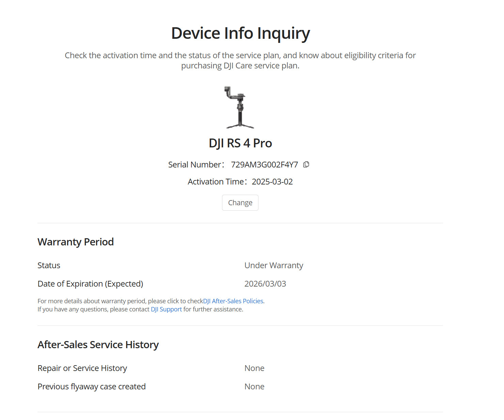Click the After-Sales Service History heading
Image resolution: width=504 pixels, height=420 pixels.
tap(98, 345)
